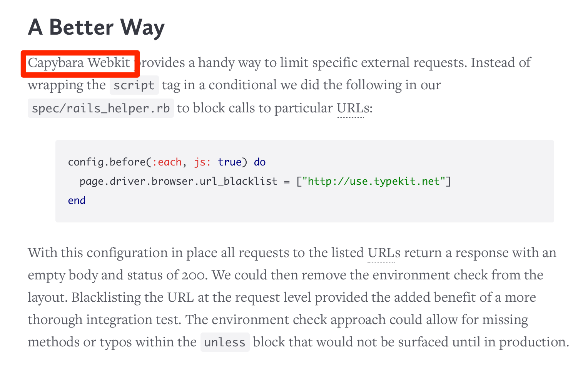Image resolution: width=588 pixels, height=371 pixels.
Task: Click the inline "unless" code tag
Action: [225, 343]
